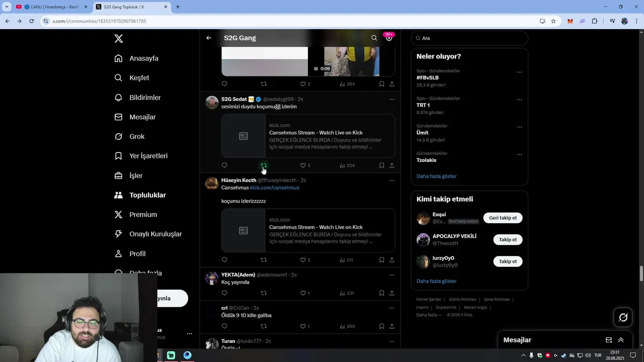Click the X logo in sidebar
The height and width of the screenshot is (362, 644).
click(118, 39)
